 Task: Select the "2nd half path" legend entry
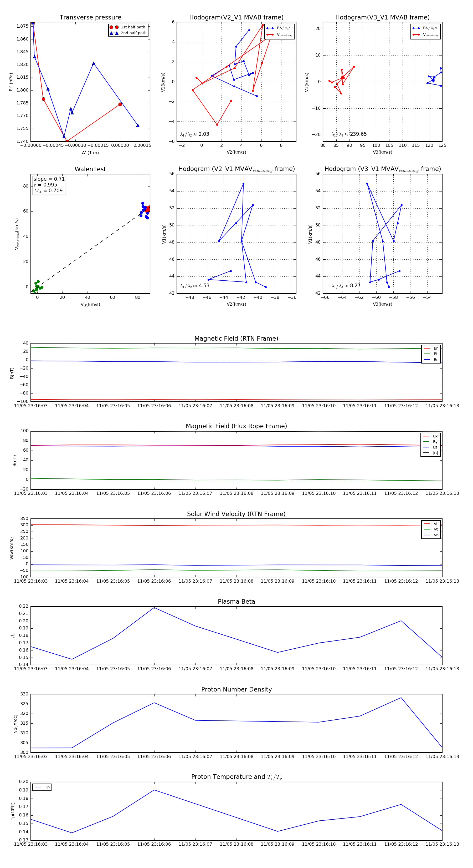(128, 33)
